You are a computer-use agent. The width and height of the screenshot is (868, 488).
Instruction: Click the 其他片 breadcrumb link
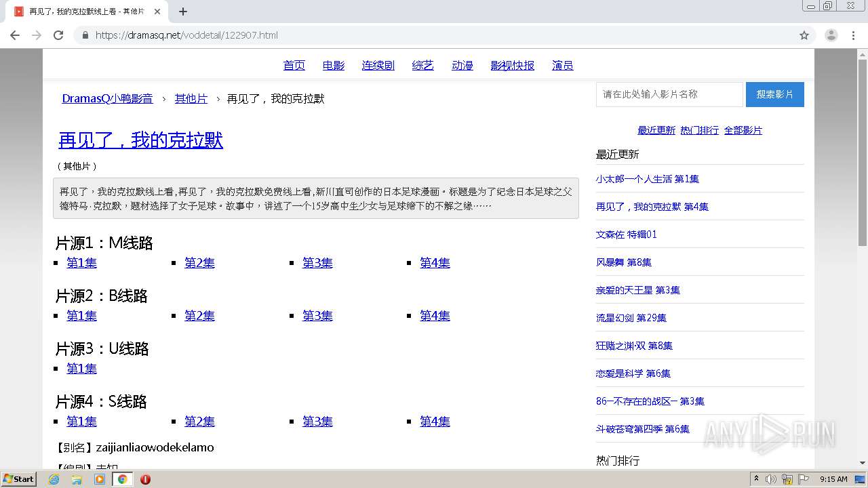pyautogui.click(x=191, y=99)
